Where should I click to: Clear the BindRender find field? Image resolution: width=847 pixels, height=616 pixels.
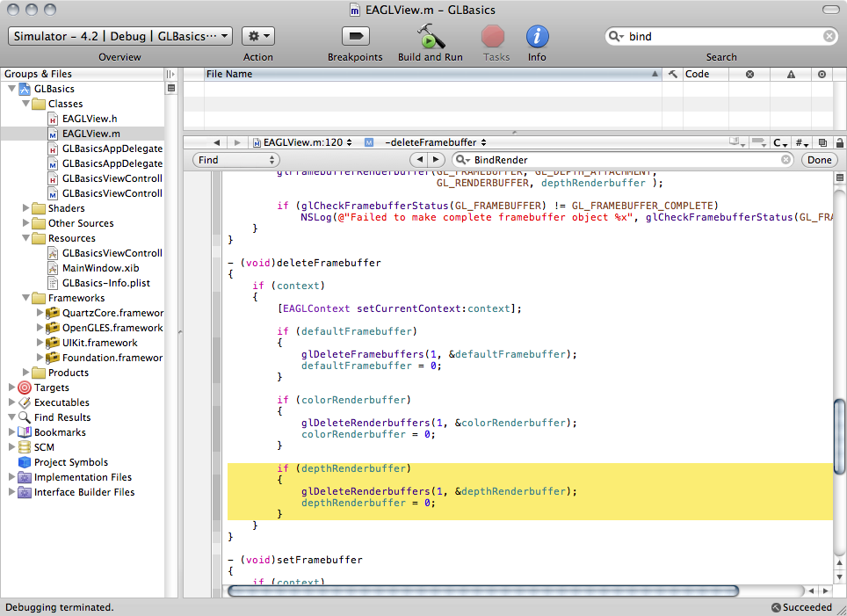786,159
